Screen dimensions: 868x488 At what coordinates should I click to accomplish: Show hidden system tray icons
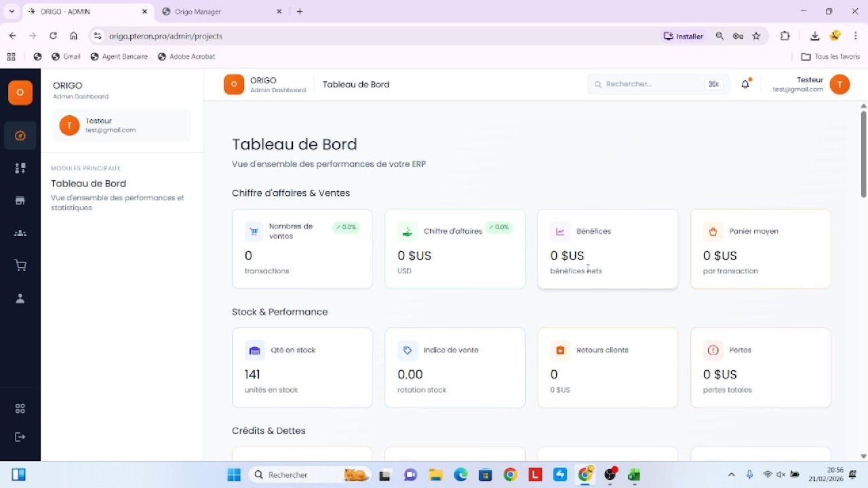[731, 474]
